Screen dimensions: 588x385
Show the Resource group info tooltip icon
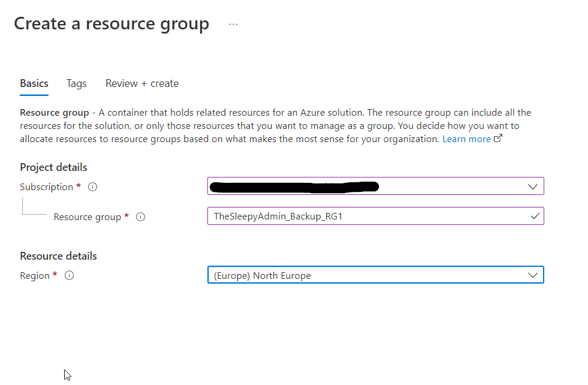(x=141, y=217)
